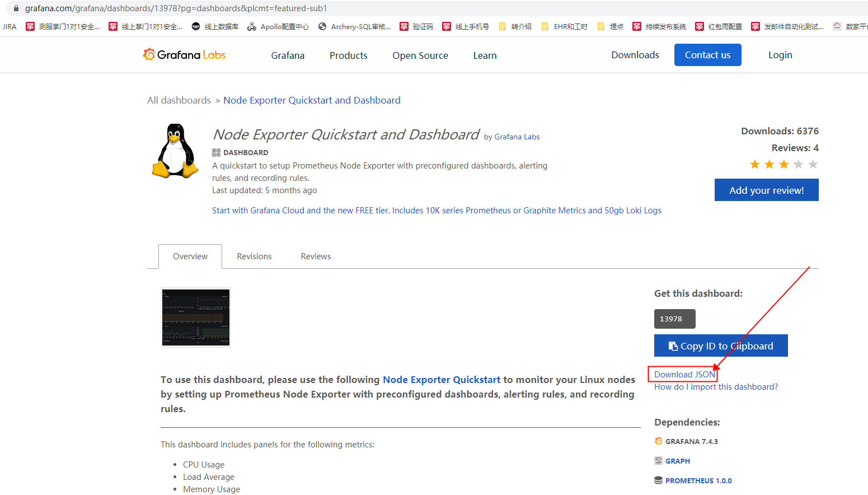
Task: Click the GRAFANA 7.4.3 dependency text
Action: pyautogui.click(x=692, y=441)
